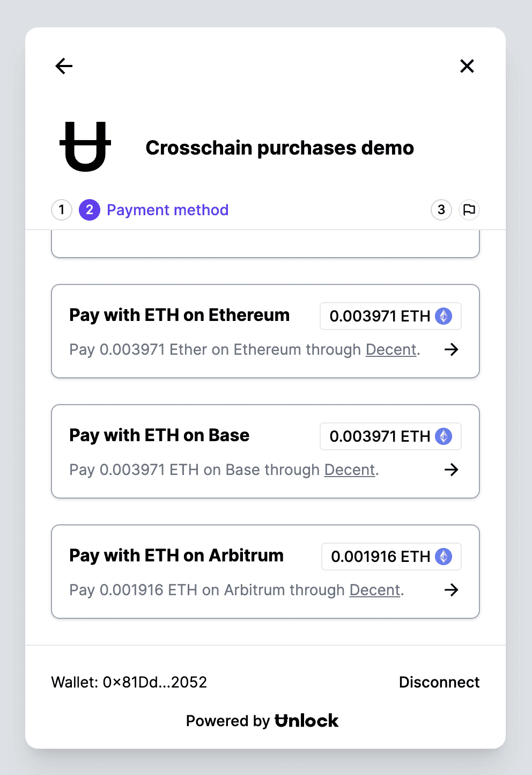The width and height of the screenshot is (532, 775).
Task: Click the finish flag step icon
Action: 469,210
